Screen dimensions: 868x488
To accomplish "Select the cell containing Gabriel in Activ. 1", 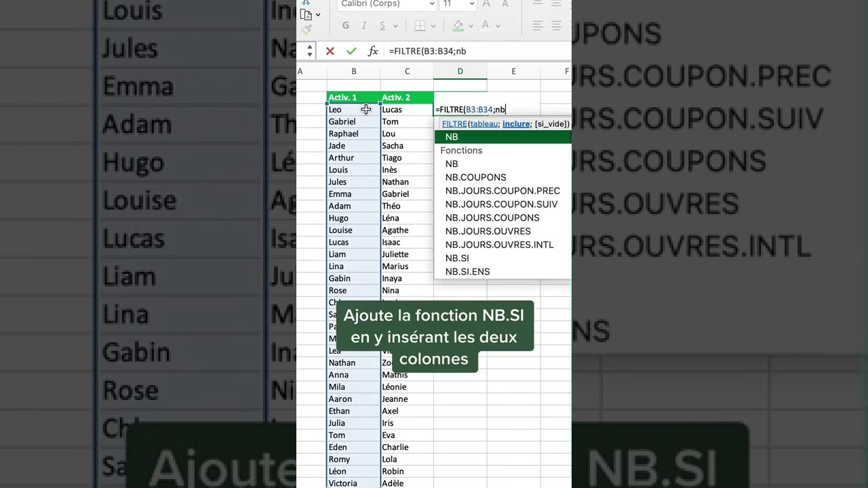I will (353, 121).
